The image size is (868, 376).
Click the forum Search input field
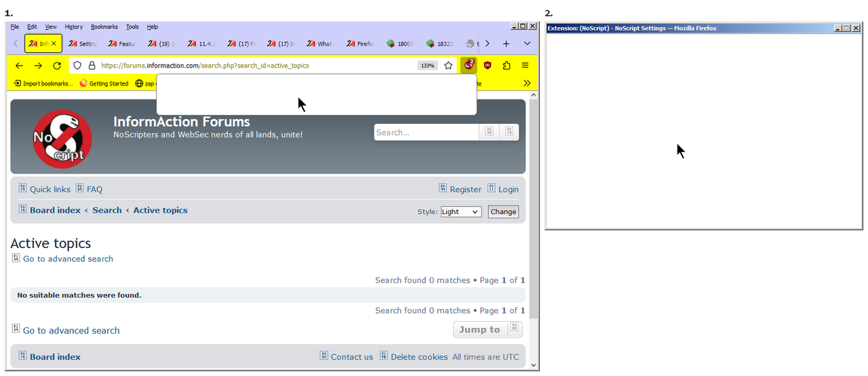(427, 132)
